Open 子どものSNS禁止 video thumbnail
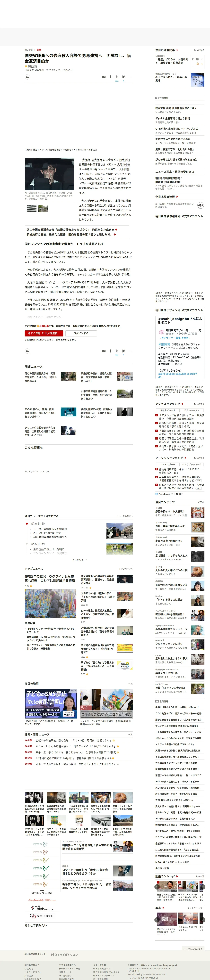210x980 pixels. click(x=51, y=704)
